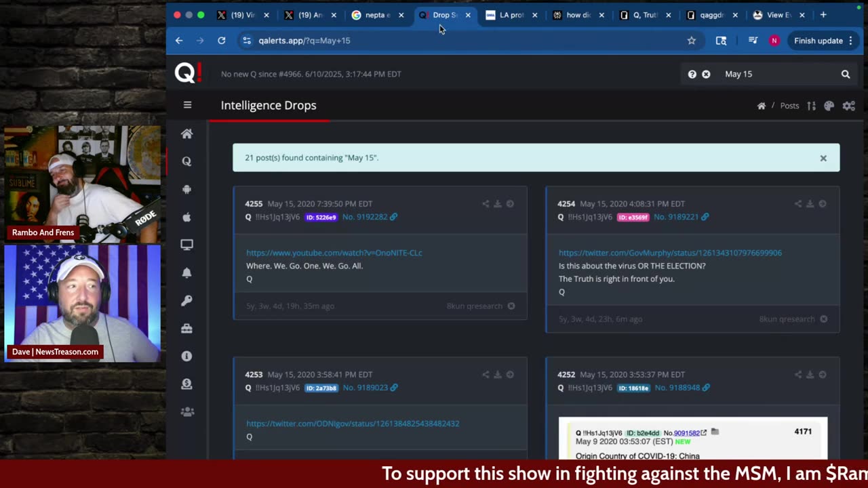This screenshot has width=868, height=488.
Task: Bookmark this page with the star icon
Action: coord(692,41)
